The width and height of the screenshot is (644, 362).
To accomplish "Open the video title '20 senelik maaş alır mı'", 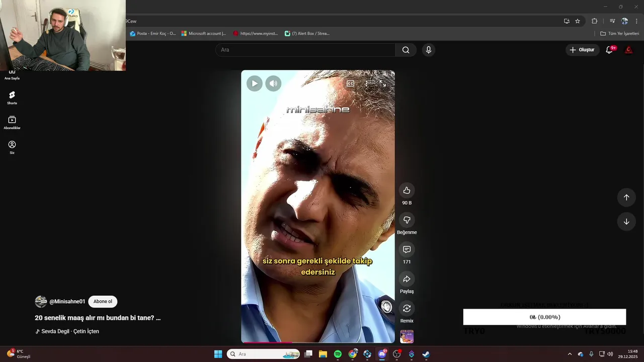I will tap(98, 318).
